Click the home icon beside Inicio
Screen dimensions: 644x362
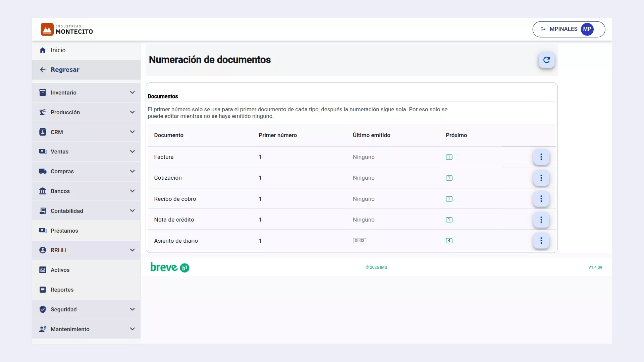click(x=43, y=50)
